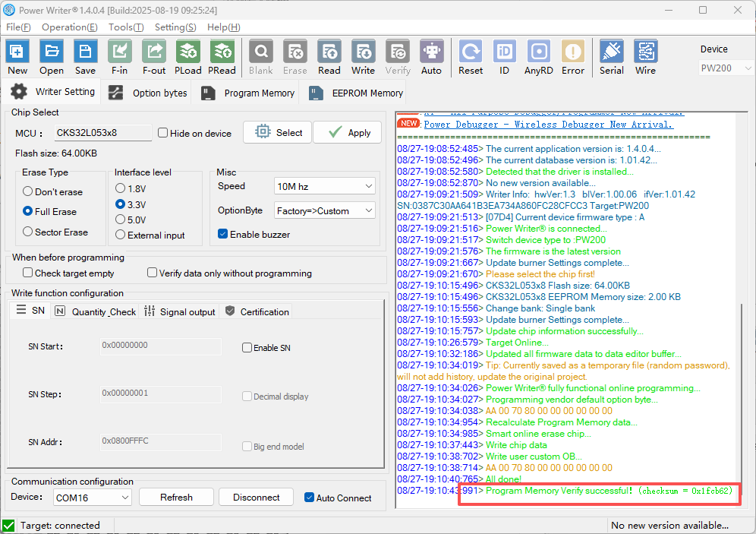Open the Operation menu
Screen dimensions: 756x534
coord(69,27)
